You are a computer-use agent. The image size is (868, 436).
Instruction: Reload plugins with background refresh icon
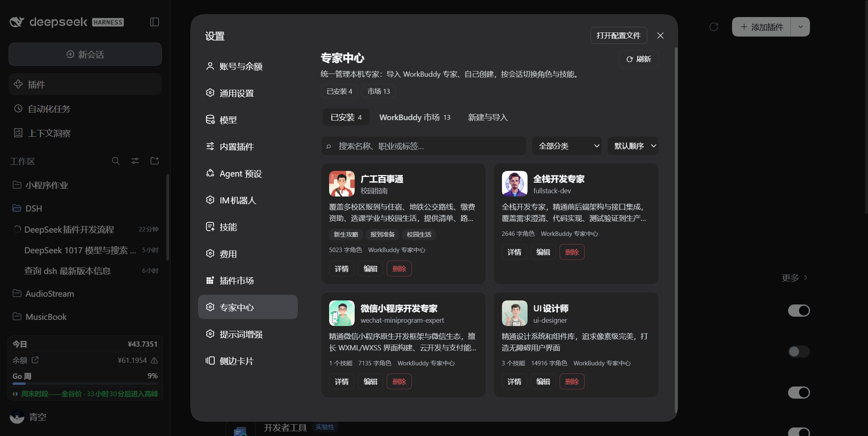(x=714, y=27)
